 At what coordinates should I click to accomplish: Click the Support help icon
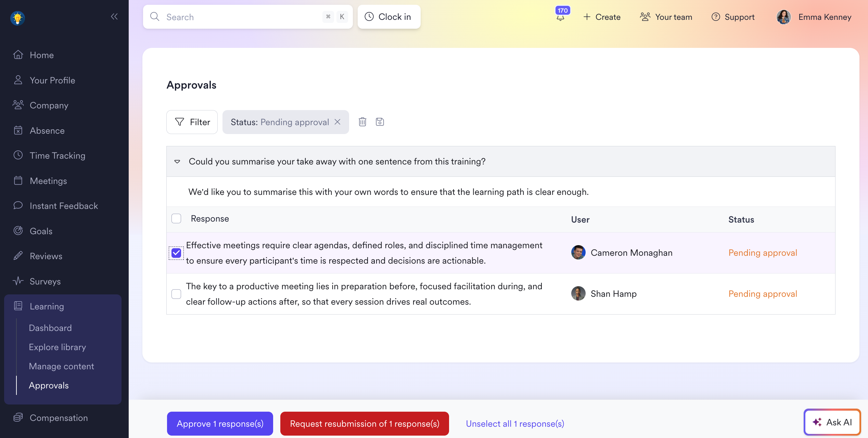click(716, 17)
